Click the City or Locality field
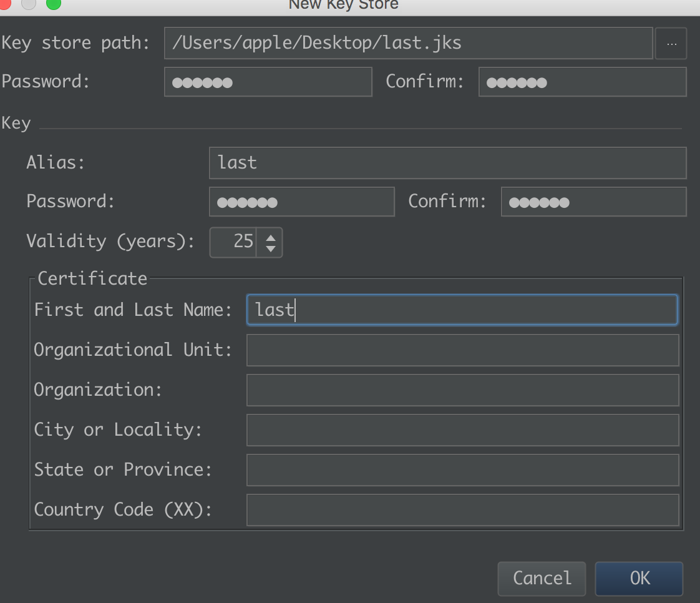Image resolution: width=700 pixels, height=603 pixels. pyautogui.click(x=463, y=430)
